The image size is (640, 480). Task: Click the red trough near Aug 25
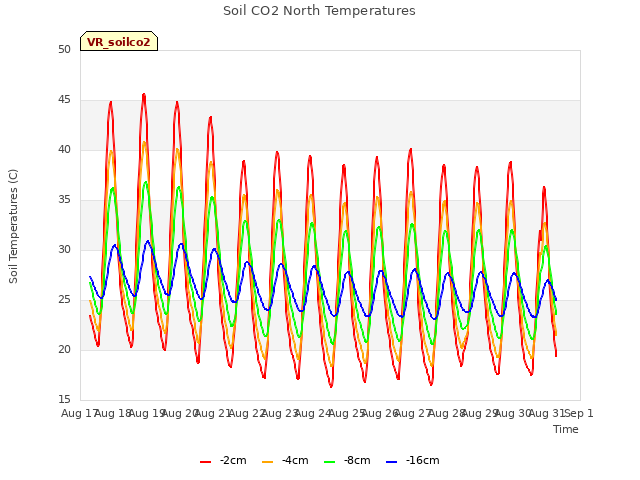[x=331, y=386]
